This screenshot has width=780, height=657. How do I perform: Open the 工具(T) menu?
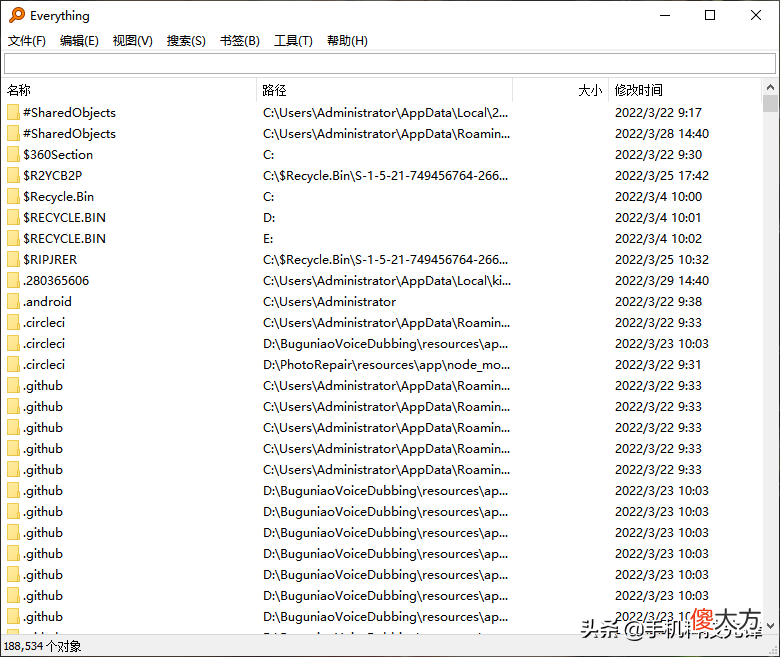click(x=293, y=41)
